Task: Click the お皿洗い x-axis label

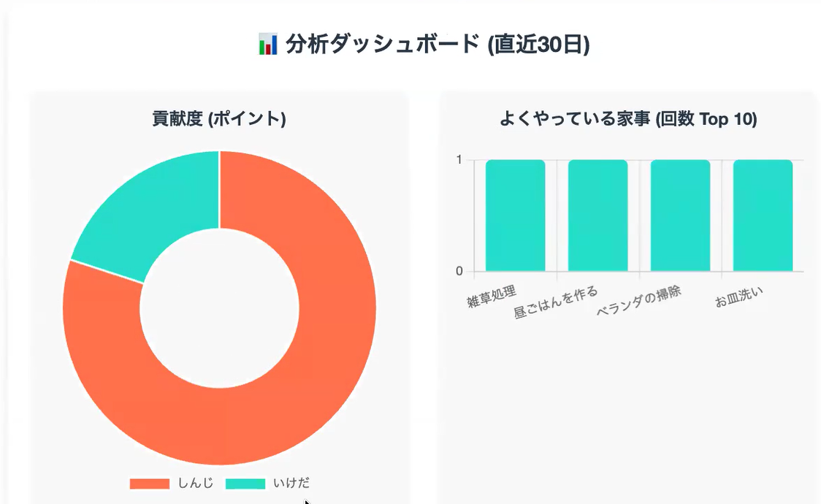Action: point(739,297)
